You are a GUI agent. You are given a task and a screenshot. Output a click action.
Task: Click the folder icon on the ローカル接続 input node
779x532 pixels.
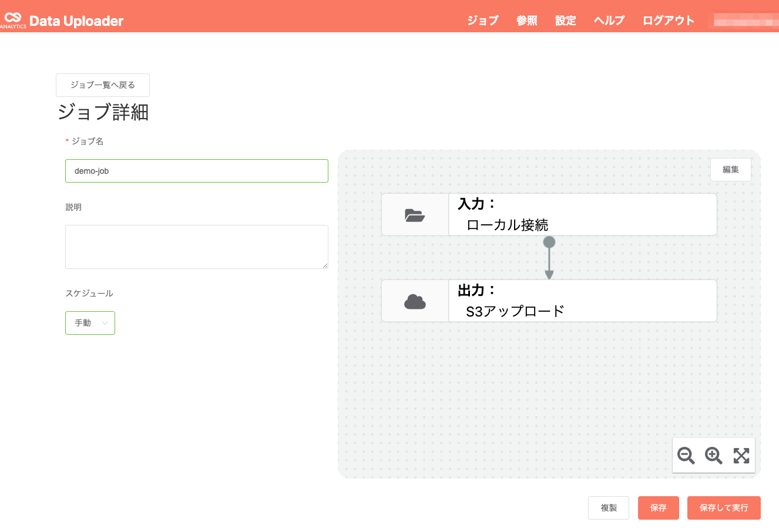pos(415,214)
